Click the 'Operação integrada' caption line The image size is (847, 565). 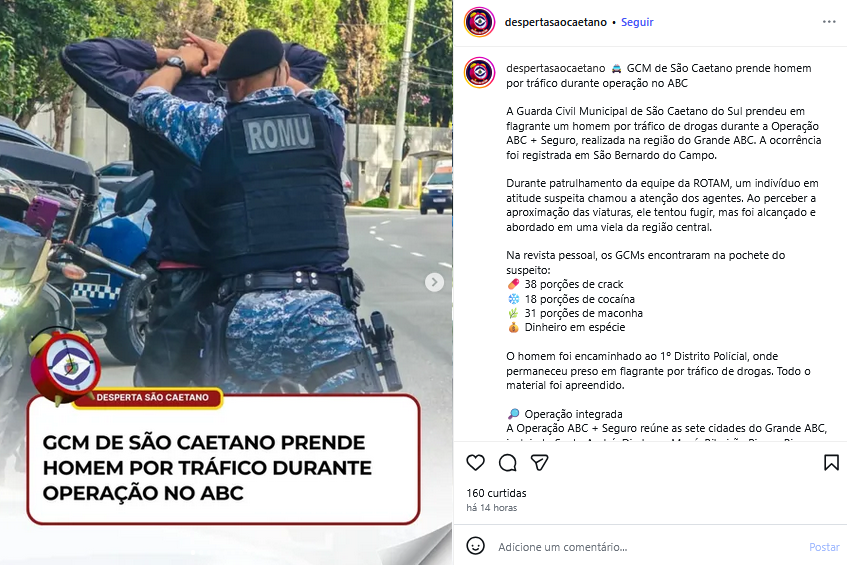click(564, 414)
